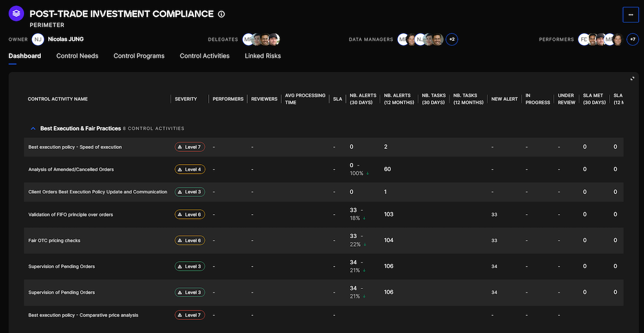Click the purple layers perimeter icon
Screen dimensions: 644x333
(x=17, y=13)
